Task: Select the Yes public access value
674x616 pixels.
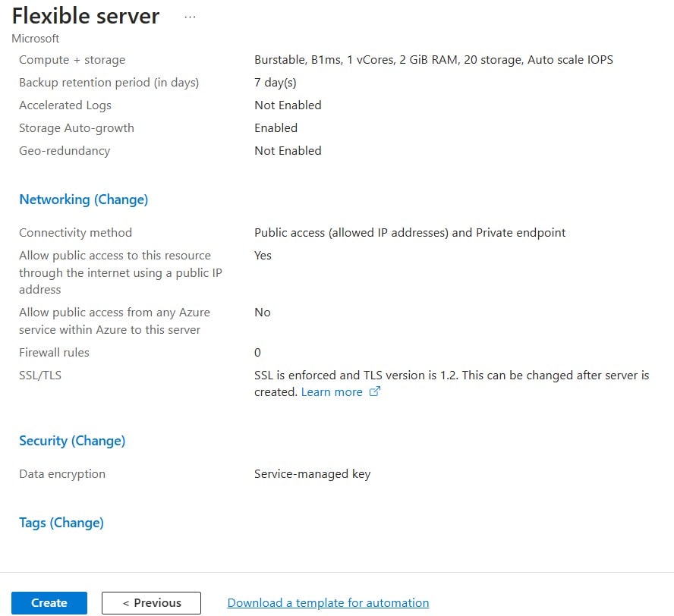Action: 263,255
